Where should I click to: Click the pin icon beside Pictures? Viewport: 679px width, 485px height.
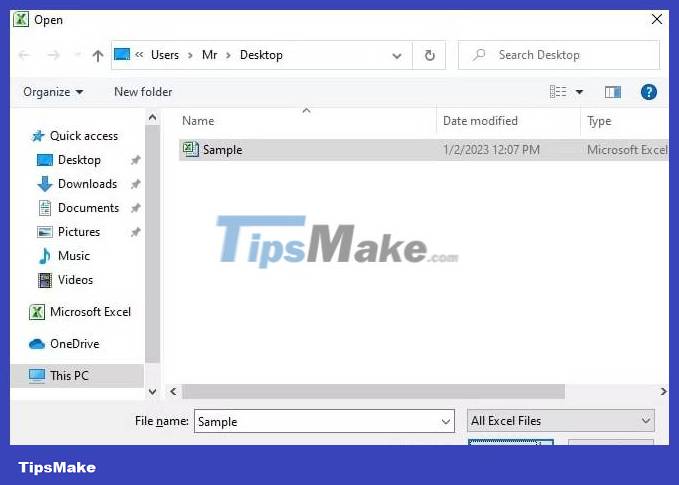[x=136, y=232]
